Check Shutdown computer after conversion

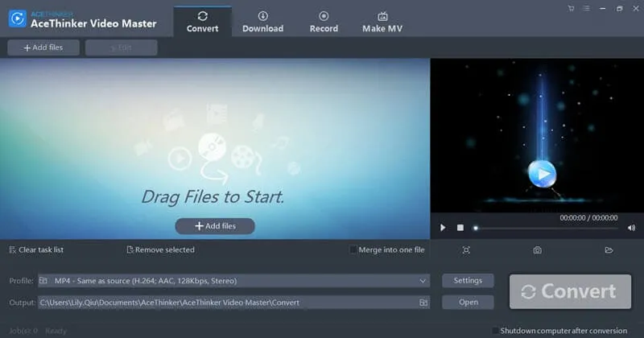(x=496, y=331)
